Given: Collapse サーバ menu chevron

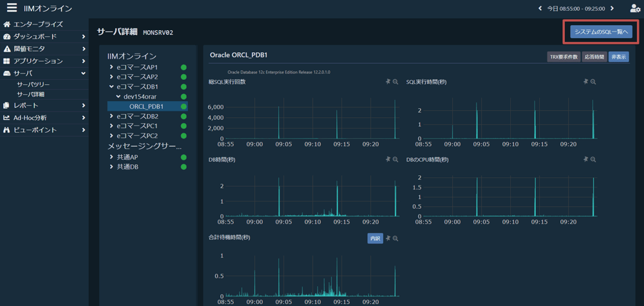Looking at the screenshot, I should click(83, 73).
